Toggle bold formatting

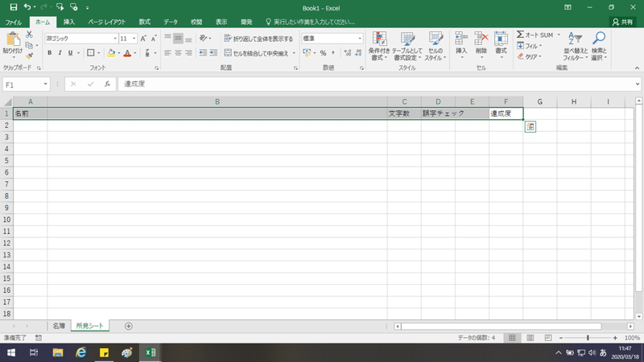click(x=50, y=53)
